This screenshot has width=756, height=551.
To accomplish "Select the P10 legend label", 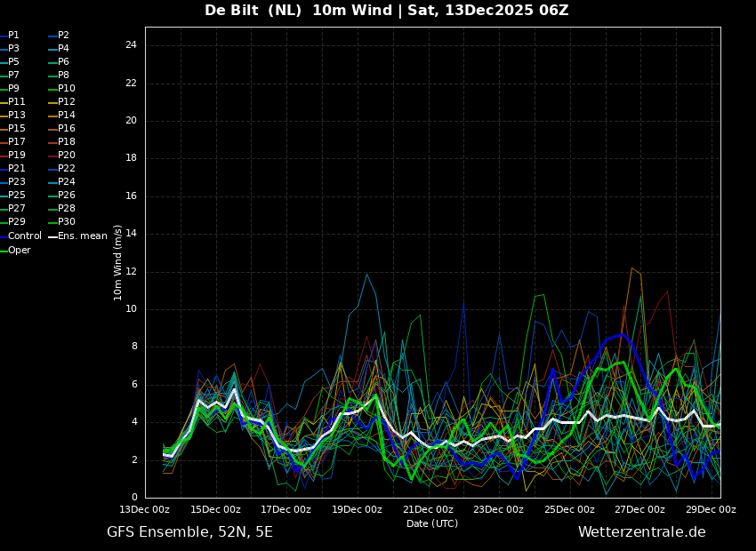I will [67, 89].
